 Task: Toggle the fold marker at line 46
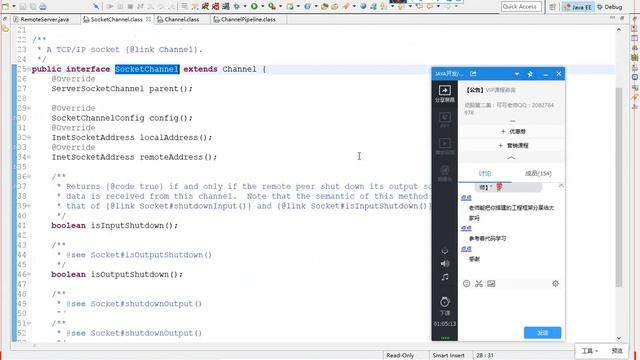(x=29, y=274)
